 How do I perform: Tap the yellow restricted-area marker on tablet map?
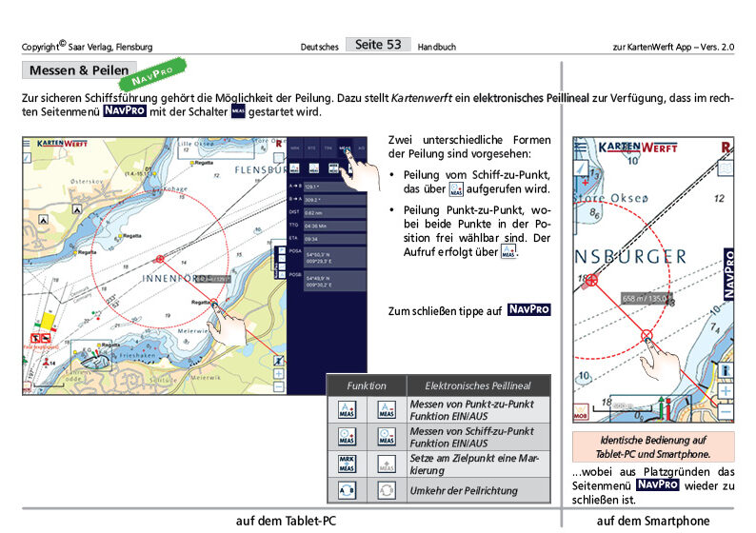click(x=48, y=321)
